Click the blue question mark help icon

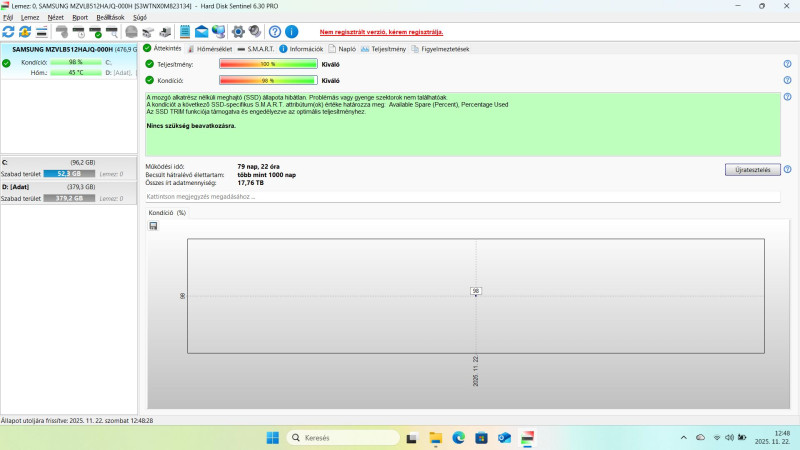[274, 32]
